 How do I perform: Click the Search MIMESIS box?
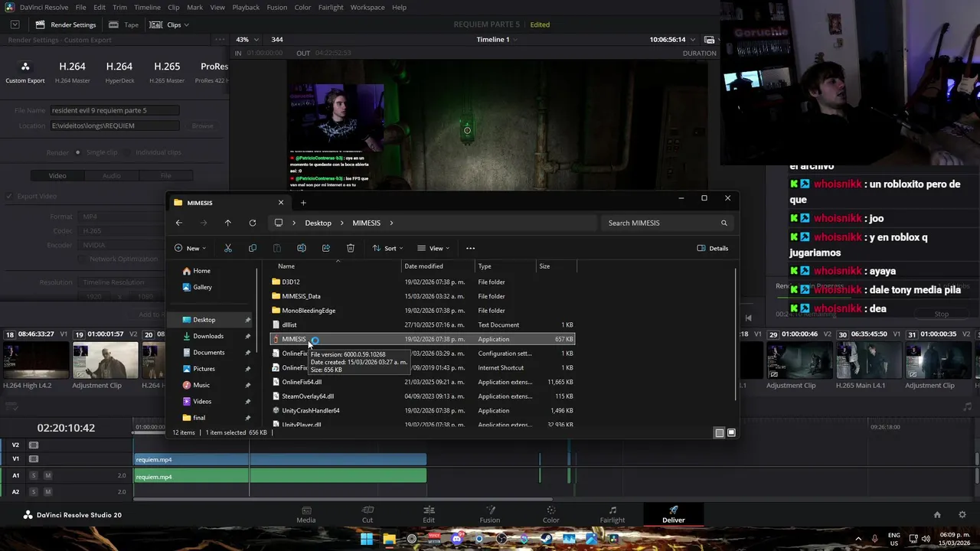pyautogui.click(x=667, y=223)
